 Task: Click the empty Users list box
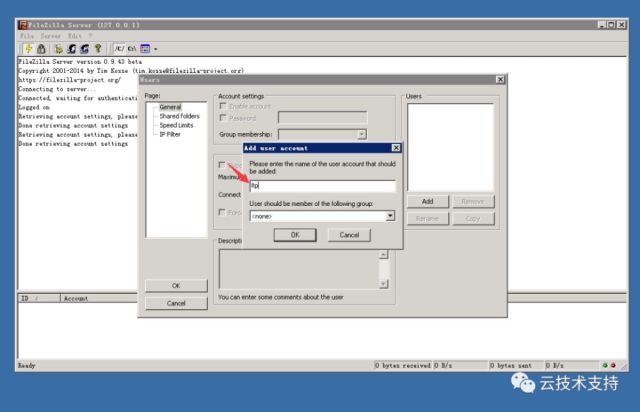click(450, 147)
